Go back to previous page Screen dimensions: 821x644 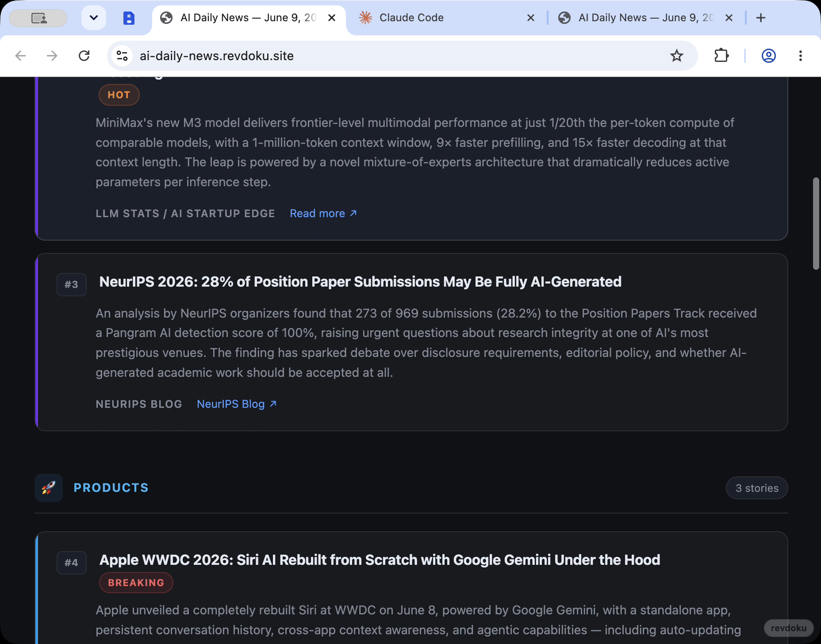point(21,56)
